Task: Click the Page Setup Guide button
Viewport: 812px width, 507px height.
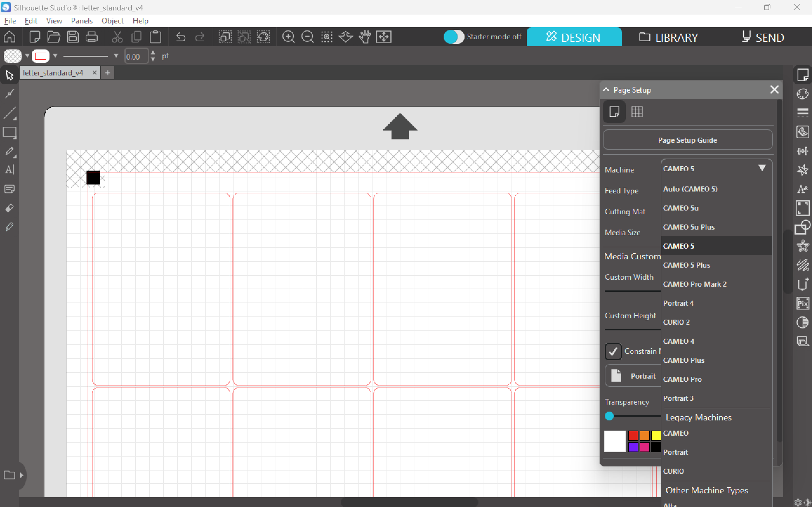Action: click(688, 140)
